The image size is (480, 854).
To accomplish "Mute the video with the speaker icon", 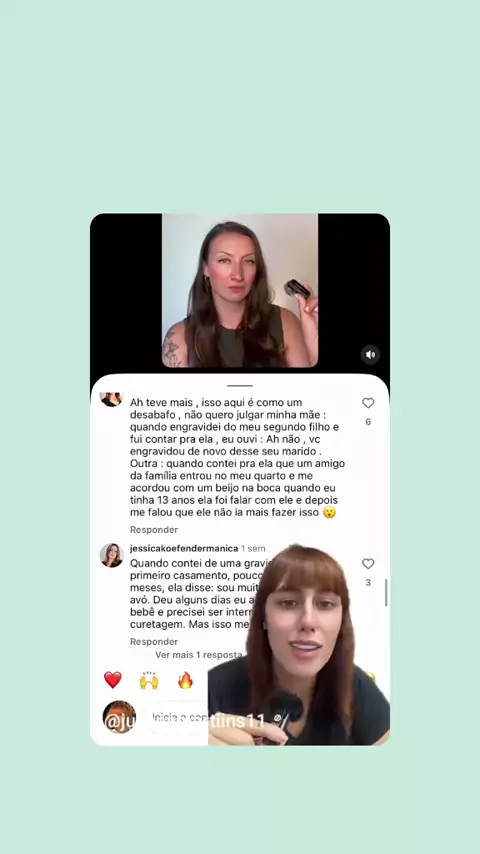I will tap(370, 355).
